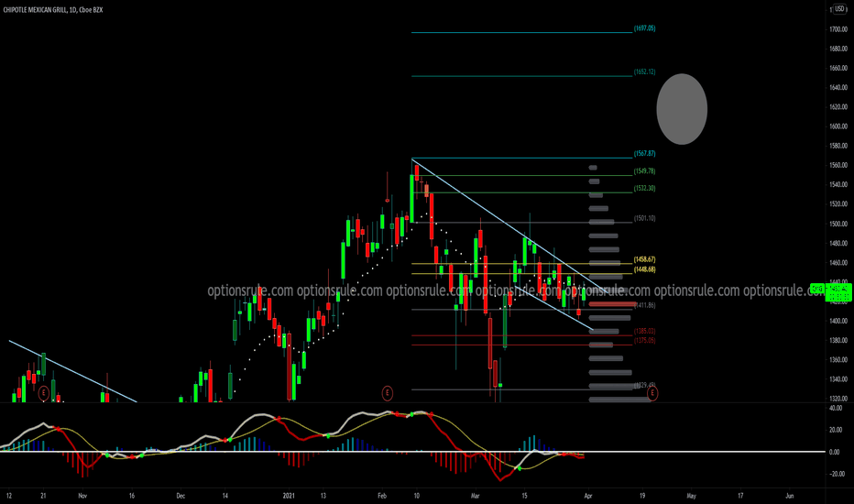
Task: Click 1600.00 on the price axis
Action: (838, 126)
